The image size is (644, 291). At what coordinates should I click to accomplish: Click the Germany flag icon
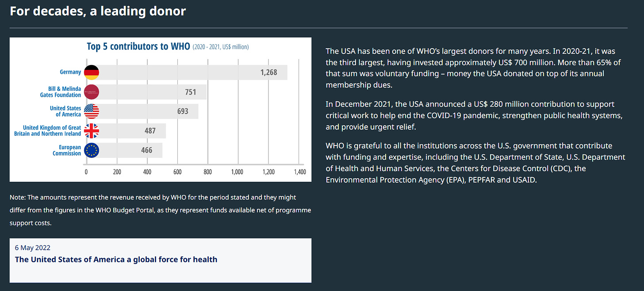coord(91,72)
